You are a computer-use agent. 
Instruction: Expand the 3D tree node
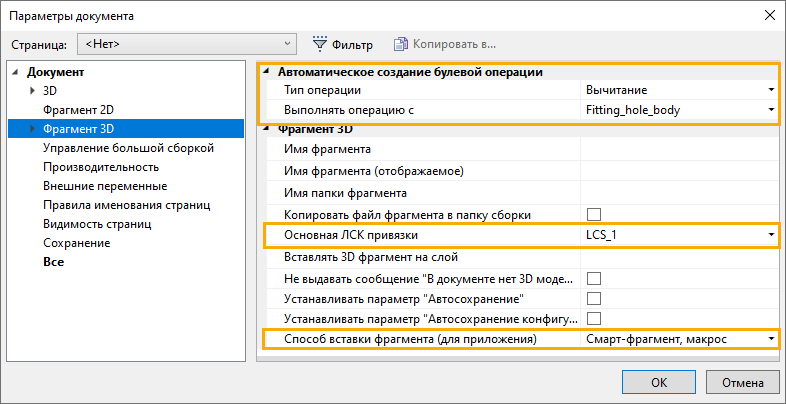(33, 91)
